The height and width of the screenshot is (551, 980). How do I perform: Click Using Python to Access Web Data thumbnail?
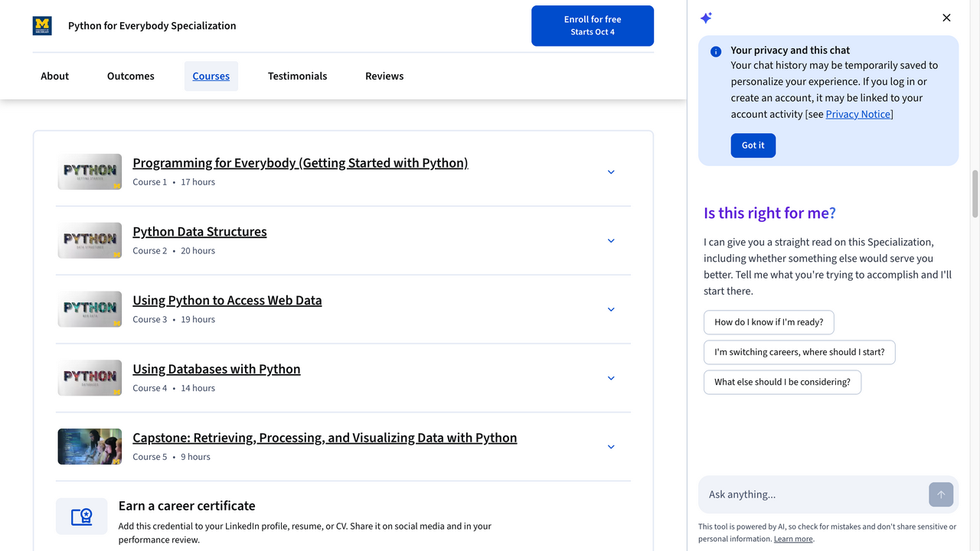pyautogui.click(x=90, y=309)
